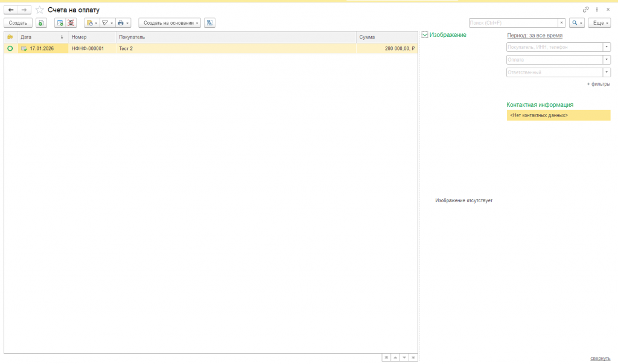
Task: Open the three-dot vertical menu icon
Action: pyautogui.click(x=597, y=10)
